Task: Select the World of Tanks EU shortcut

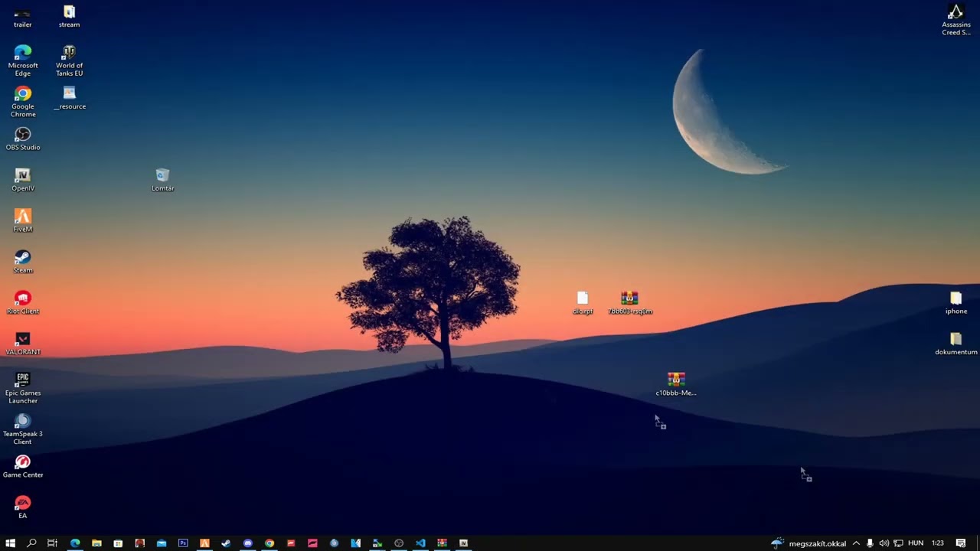Action: [69, 60]
